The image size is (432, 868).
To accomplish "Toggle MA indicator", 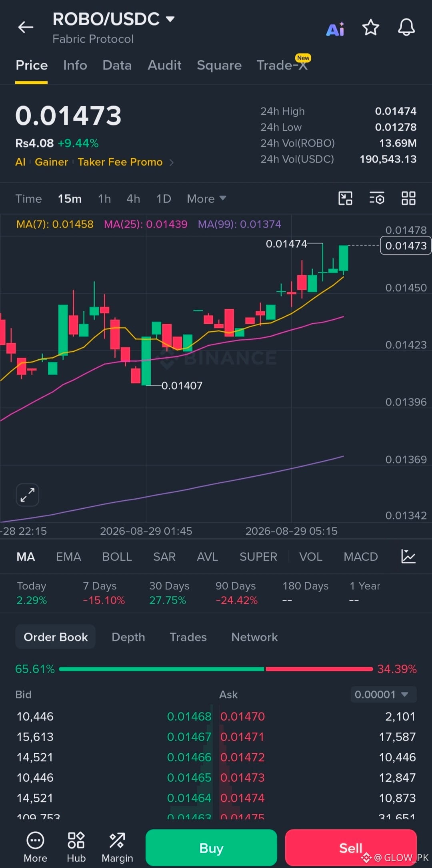I will [26, 557].
